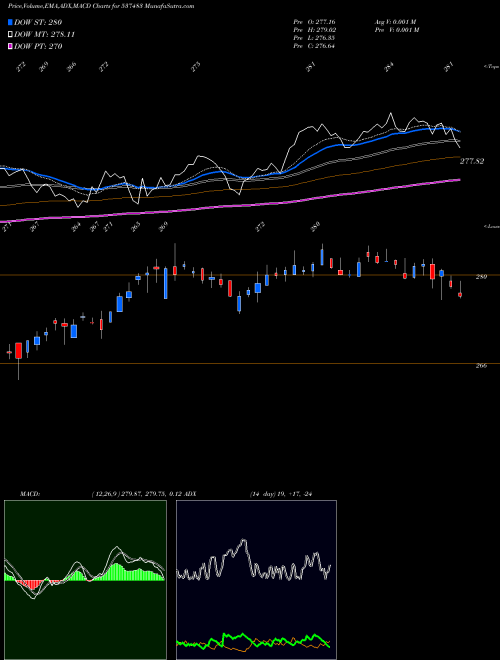Click the blue DOW ST legend swatch
This screenshot has width=500, height=660.
pyautogui.click(x=11, y=22)
